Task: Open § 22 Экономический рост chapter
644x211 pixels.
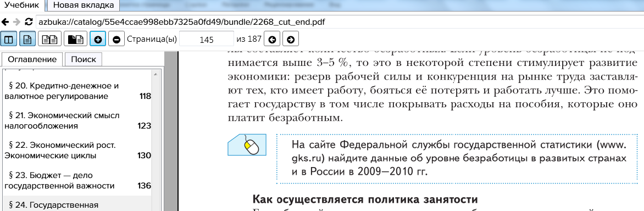Action: (77, 150)
